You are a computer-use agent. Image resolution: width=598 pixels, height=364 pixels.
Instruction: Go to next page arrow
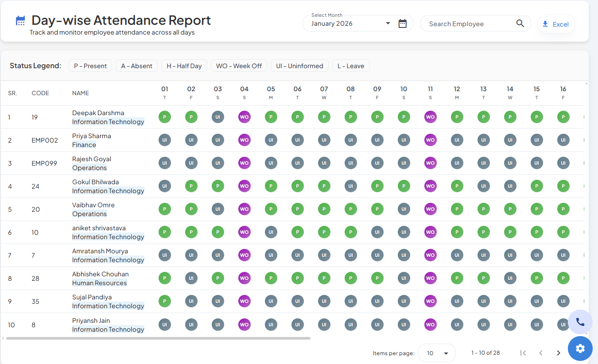[558, 353]
